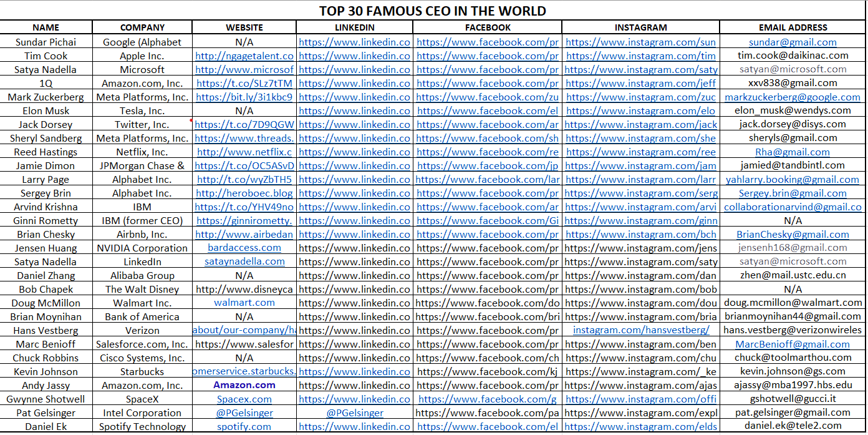This screenshot has height=435, width=868.
Task: Click the Spotify Technology cell
Action: pyautogui.click(x=142, y=426)
